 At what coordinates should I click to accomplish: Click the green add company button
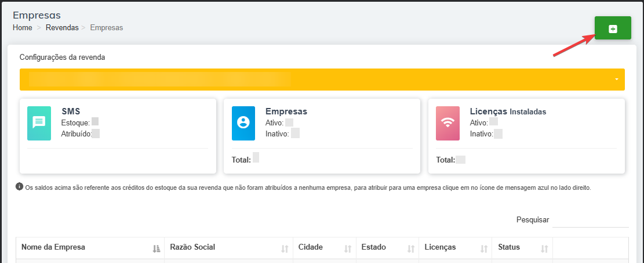tap(613, 28)
